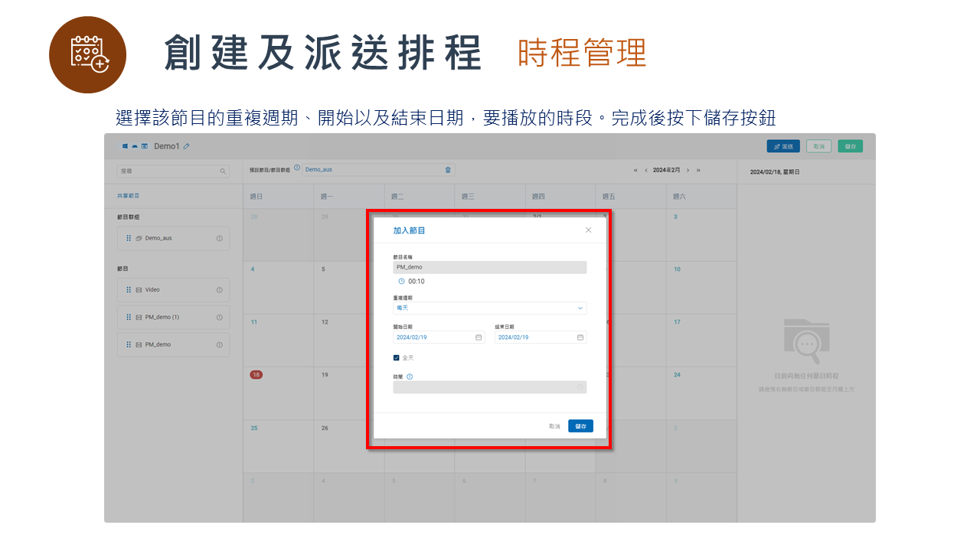Click the delete trash icon for Demo_aus
The image size is (980, 551).
447,169
